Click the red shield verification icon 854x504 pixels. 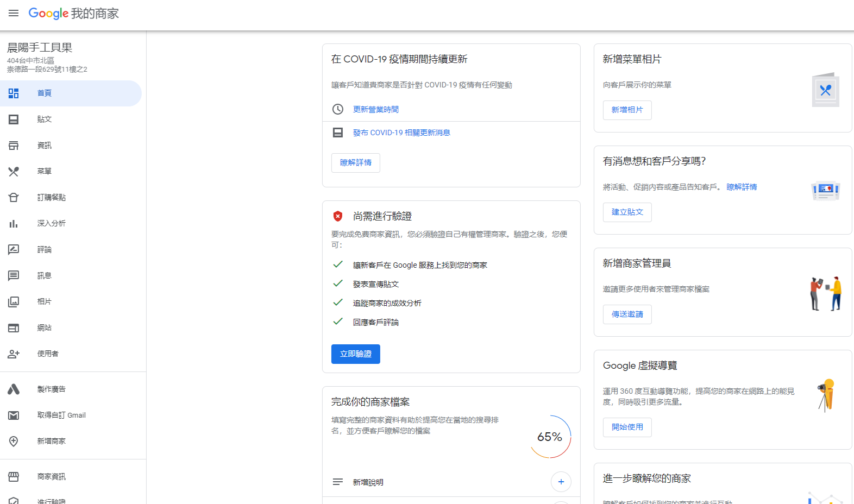[x=338, y=216]
